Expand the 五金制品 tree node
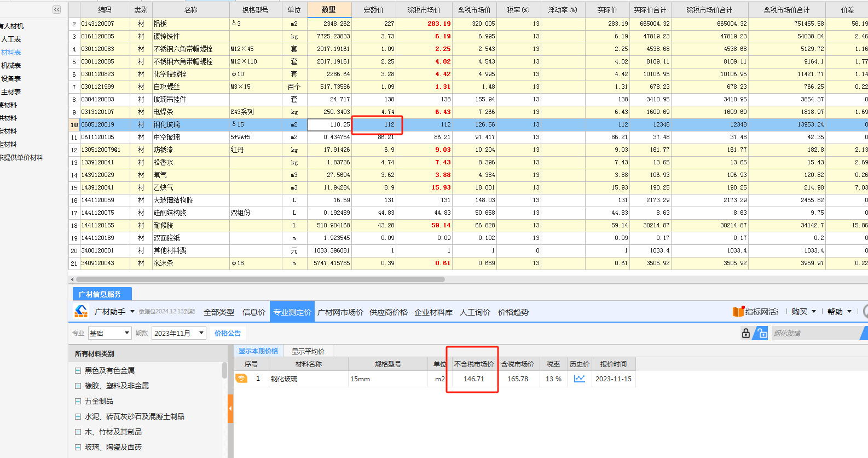This screenshot has height=458, width=868. [x=78, y=401]
